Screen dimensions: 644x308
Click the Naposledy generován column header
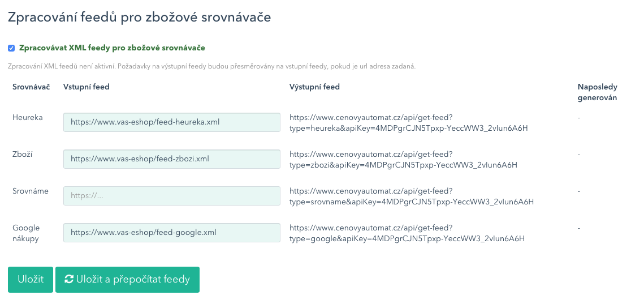click(x=597, y=92)
